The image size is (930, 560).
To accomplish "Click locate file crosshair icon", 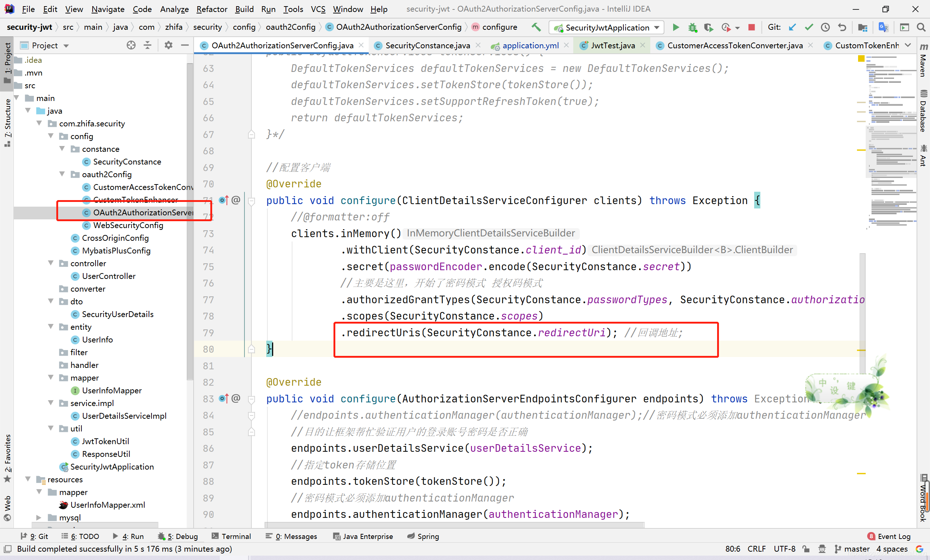I will (131, 45).
